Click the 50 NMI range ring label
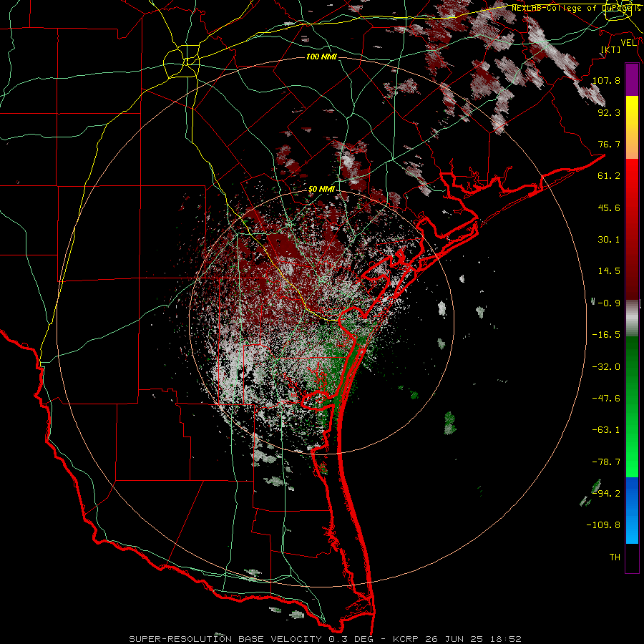The image size is (644, 644). pyautogui.click(x=321, y=190)
